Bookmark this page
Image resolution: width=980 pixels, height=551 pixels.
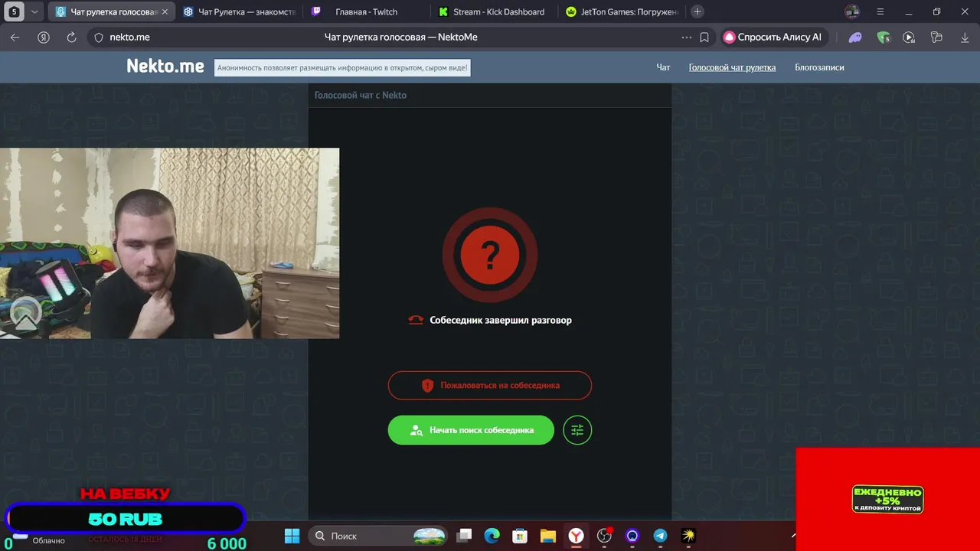click(x=704, y=37)
